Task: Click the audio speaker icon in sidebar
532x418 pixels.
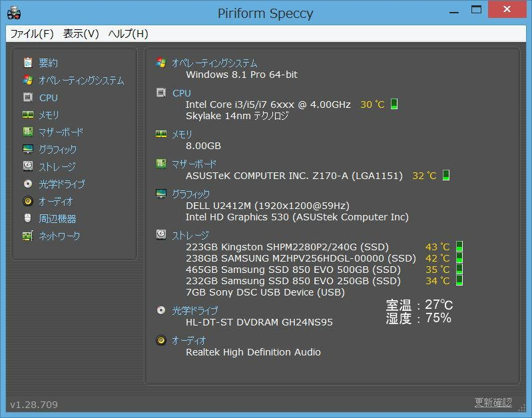Action: coord(28,201)
